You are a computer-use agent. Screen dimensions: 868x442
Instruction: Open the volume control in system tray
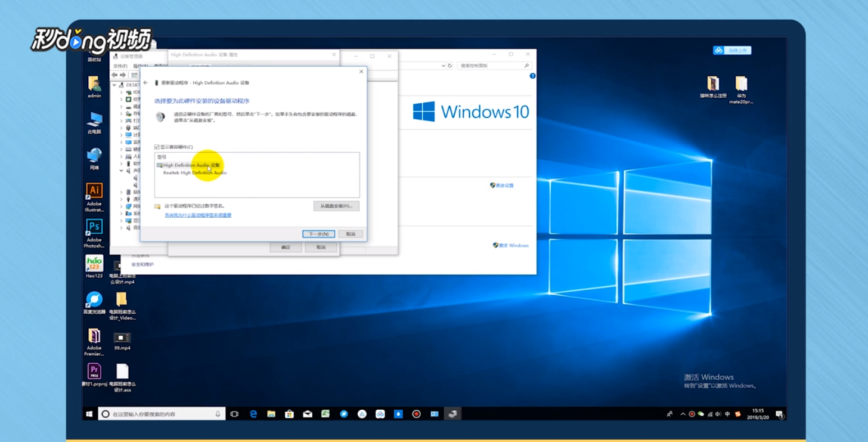click(x=718, y=414)
